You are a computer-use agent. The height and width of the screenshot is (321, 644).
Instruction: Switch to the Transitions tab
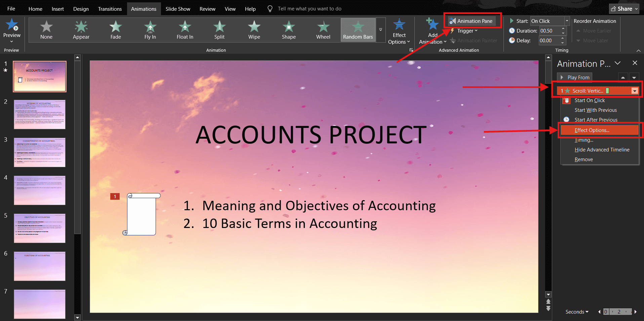pos(110,9)
